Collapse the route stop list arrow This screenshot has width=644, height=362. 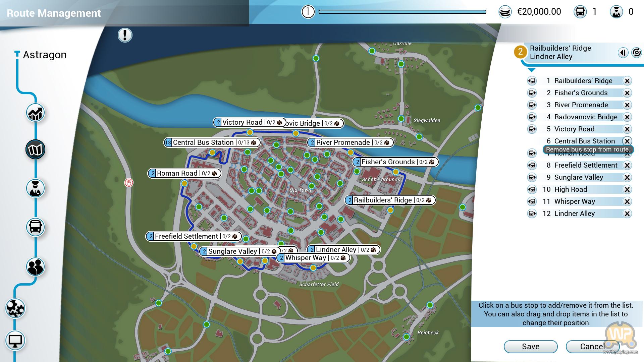click(532, 70)
